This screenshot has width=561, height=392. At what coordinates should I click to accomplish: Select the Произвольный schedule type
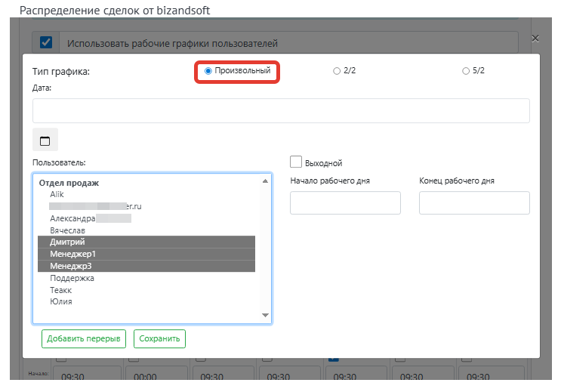(208, 71)
